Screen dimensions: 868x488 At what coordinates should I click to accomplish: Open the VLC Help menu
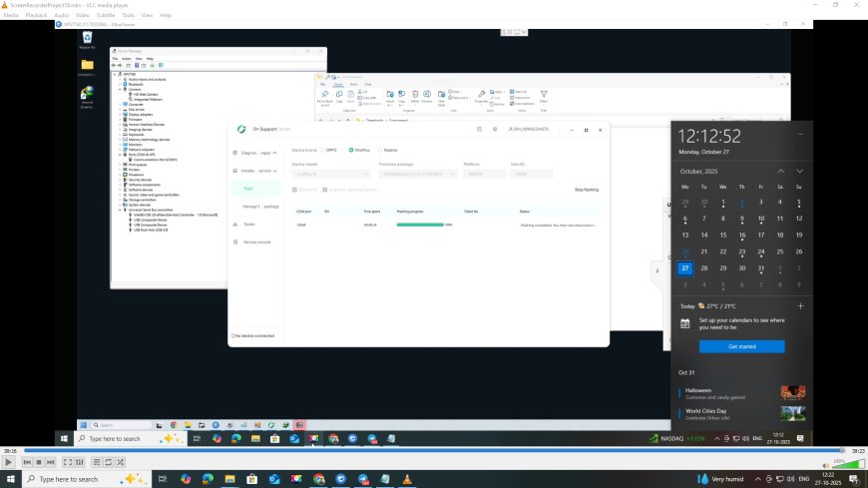tap(166, 15)
